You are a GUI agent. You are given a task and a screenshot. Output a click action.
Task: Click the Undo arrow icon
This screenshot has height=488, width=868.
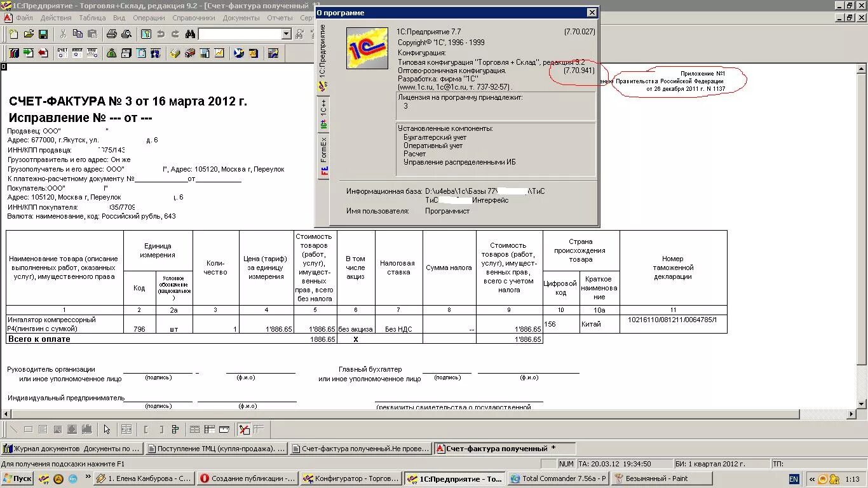pyautogui.click(x=161, y=34)
